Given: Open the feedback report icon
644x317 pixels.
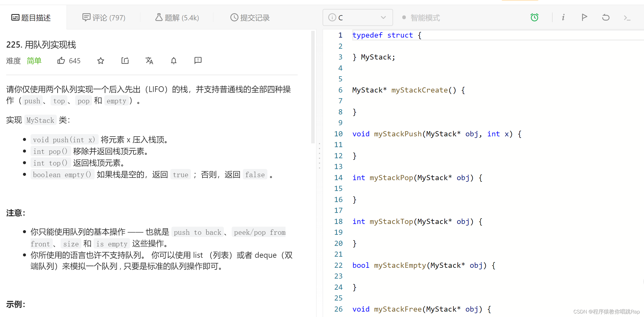Looking at the screenshot, I should coord(198,61).
